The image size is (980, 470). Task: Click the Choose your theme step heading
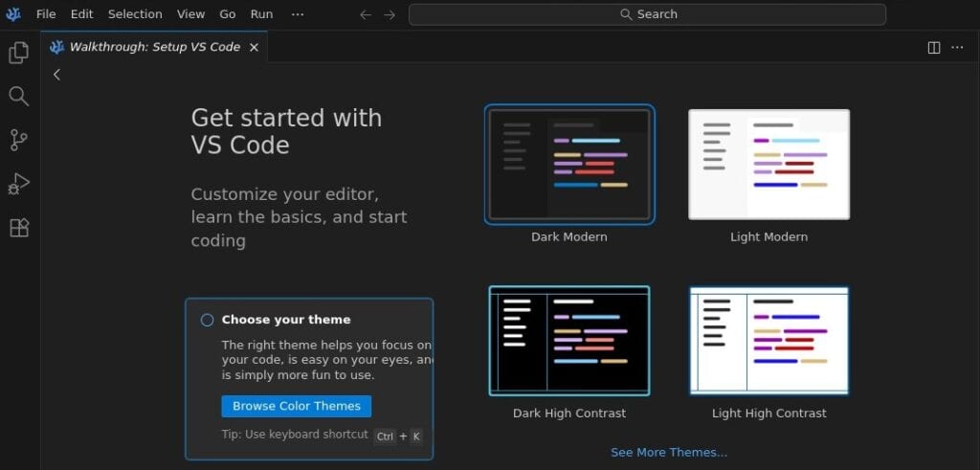[x=286, y=320]
